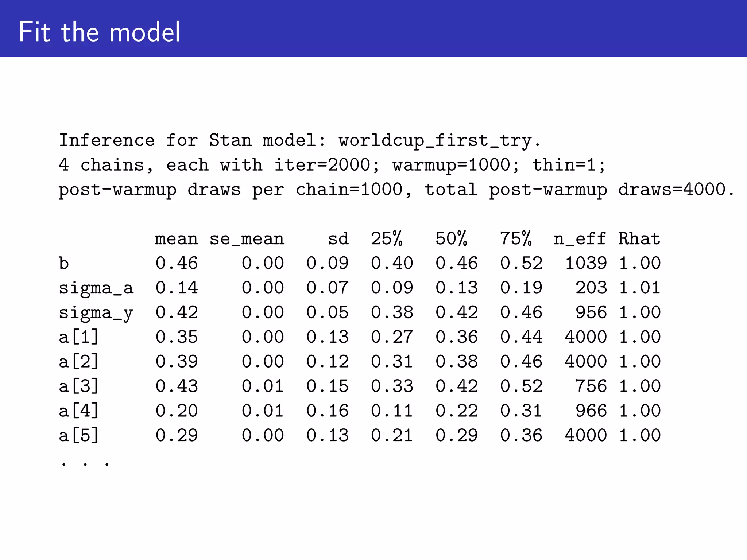Click the row label 'a[4]'

[79, 411]
